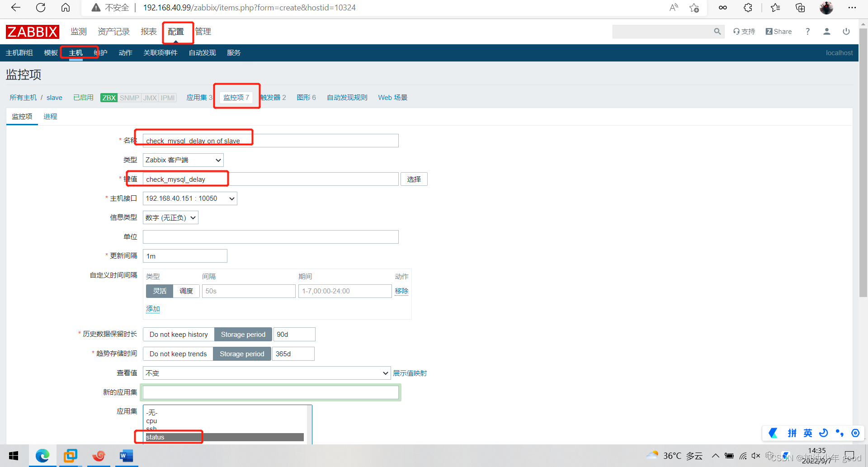868x467 pixels.
Task: Open favorites list icon
Action: (x=775, y=8)
